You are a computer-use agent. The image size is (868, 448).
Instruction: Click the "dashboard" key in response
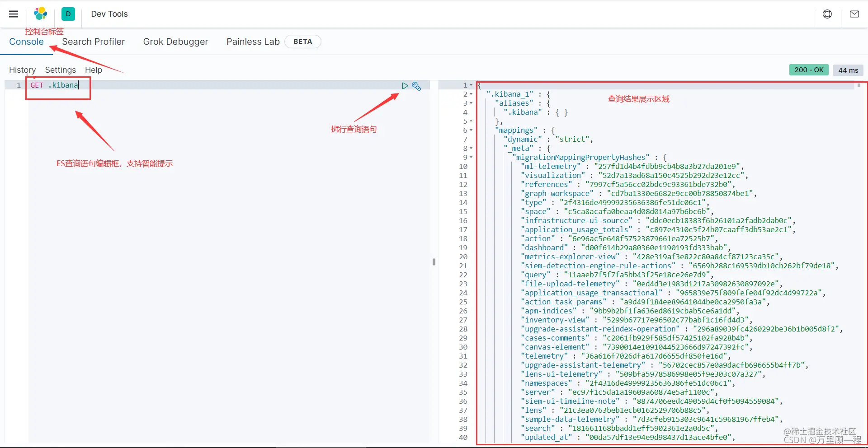coord(544,247)
